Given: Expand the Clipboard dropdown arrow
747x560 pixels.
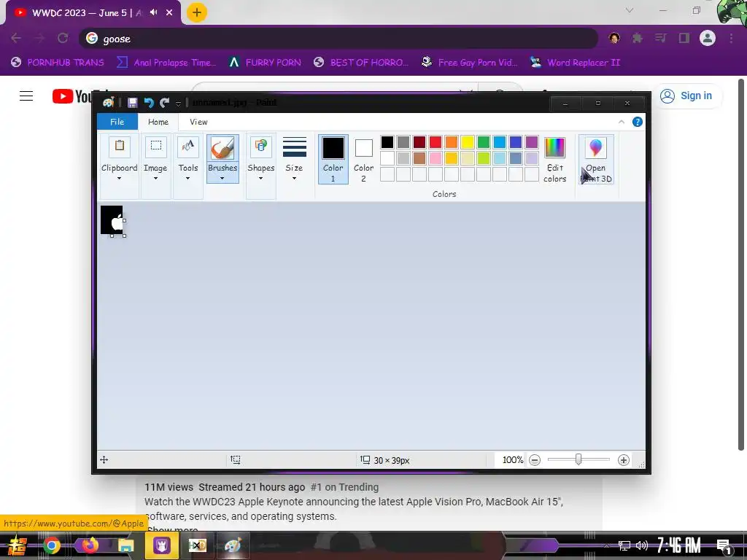Looking at the screenshot, I should (119, 179).
